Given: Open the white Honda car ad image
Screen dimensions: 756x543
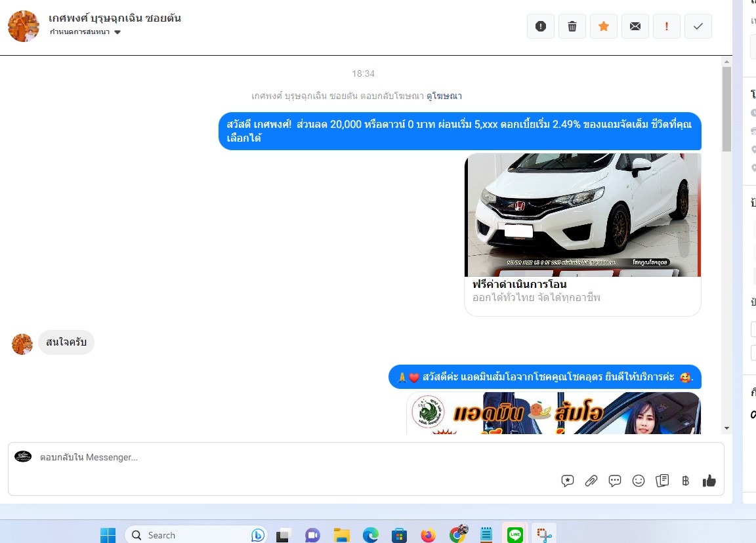Looking at the screenshot, I should click(x=583, y=215).
